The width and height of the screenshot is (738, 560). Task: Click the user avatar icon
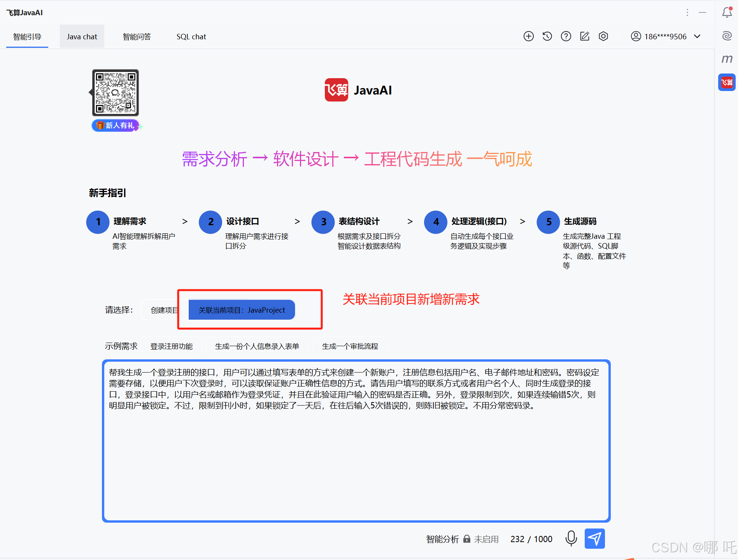tap(636, 36)
